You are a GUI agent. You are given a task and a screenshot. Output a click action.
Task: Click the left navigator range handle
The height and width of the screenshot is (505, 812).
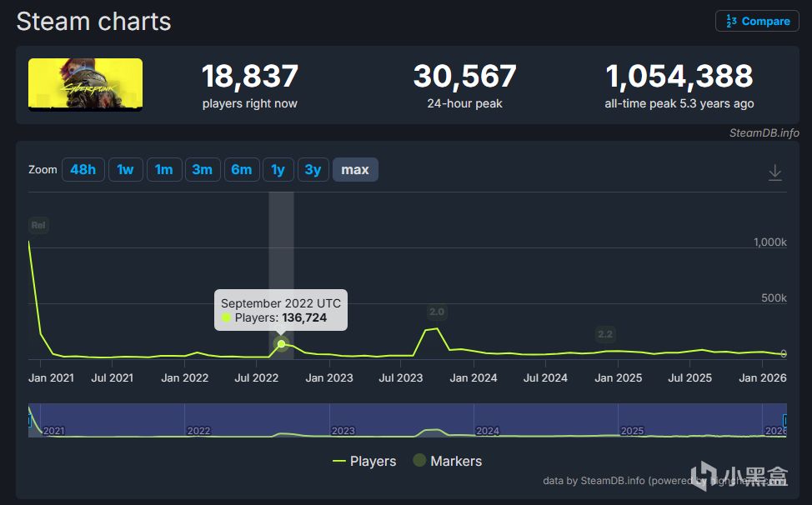click(x=29, y=420)
